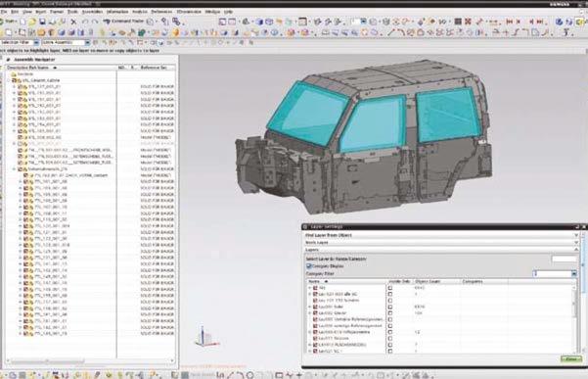
Task: Click the New file icon
Action: point(23,22)
